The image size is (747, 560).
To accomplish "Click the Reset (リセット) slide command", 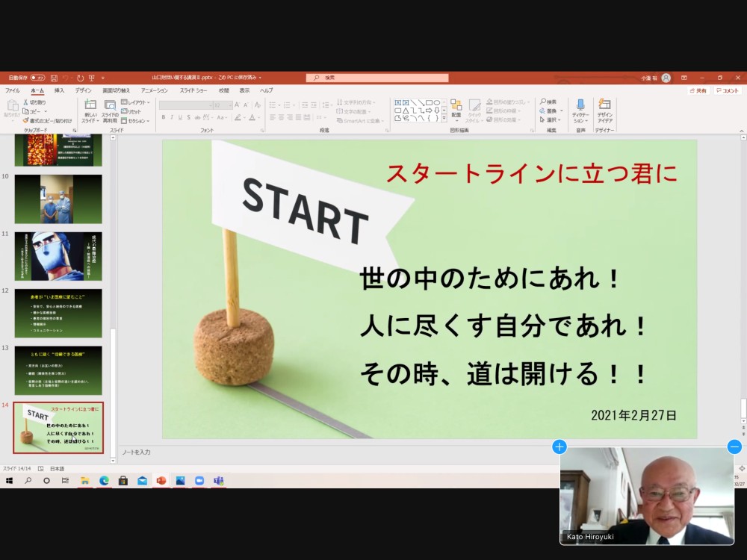I will pyautogui.click(x=131, y=111).
